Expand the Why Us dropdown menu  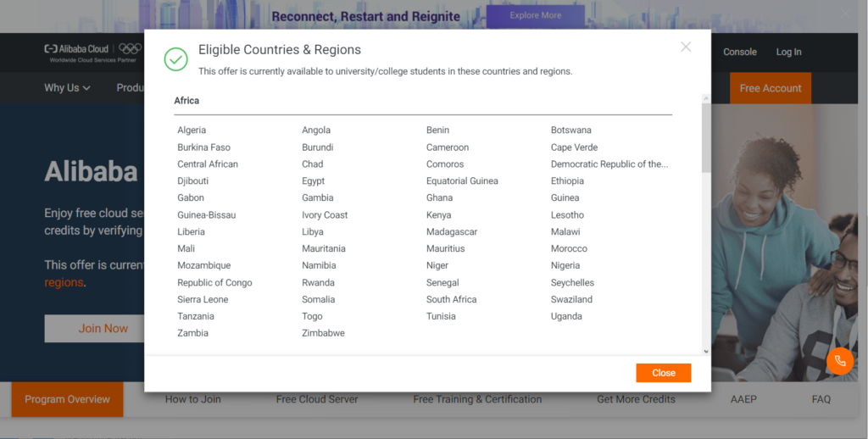67,88
